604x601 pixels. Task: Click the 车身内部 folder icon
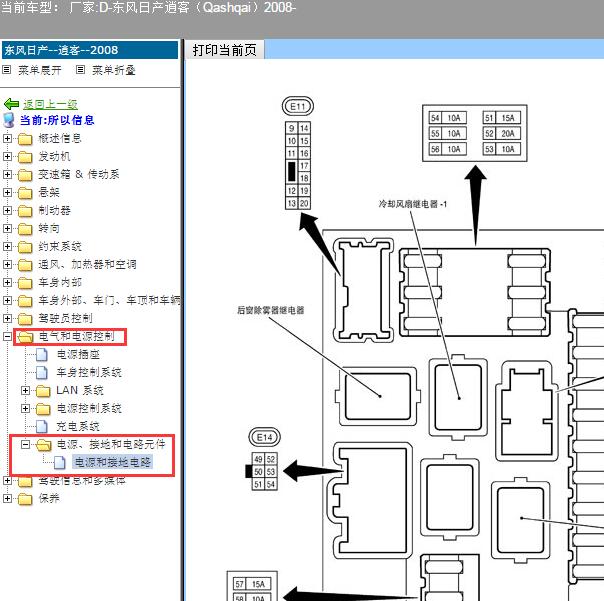click(x=25, y=283)
